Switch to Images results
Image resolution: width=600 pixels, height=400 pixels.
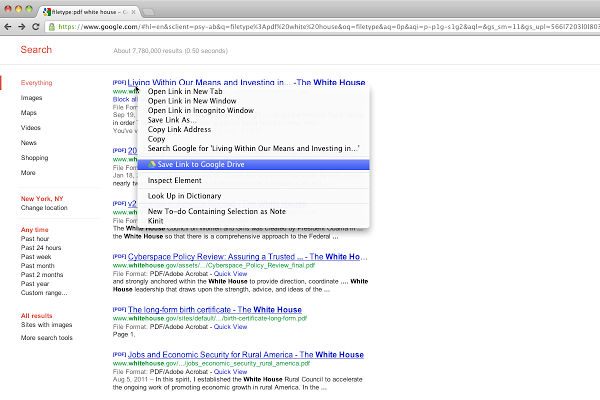[x=31, y=98]
